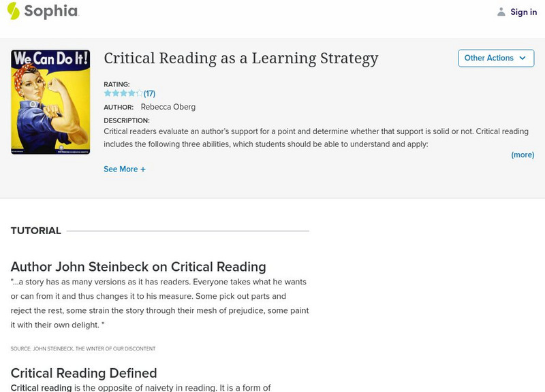Click the third rating star
This screenshot has width=545, height=392.
123,93
